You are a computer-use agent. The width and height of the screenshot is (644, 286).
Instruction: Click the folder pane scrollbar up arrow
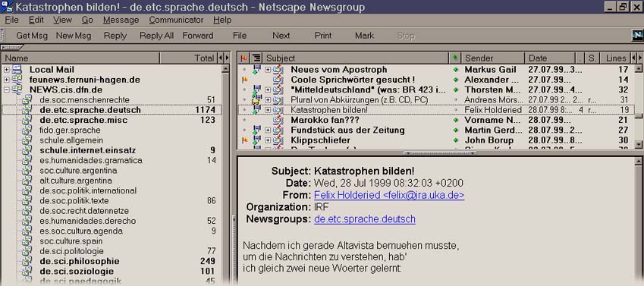(225, 70)
